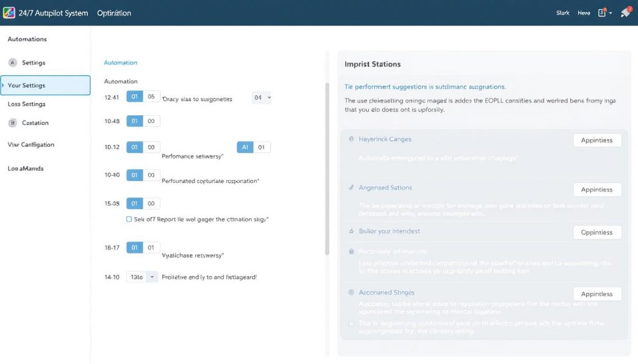The image size is (638, 364).
Task: Click Appintiess button for Hayerinck Canges
Action: (x=596, y=141)
